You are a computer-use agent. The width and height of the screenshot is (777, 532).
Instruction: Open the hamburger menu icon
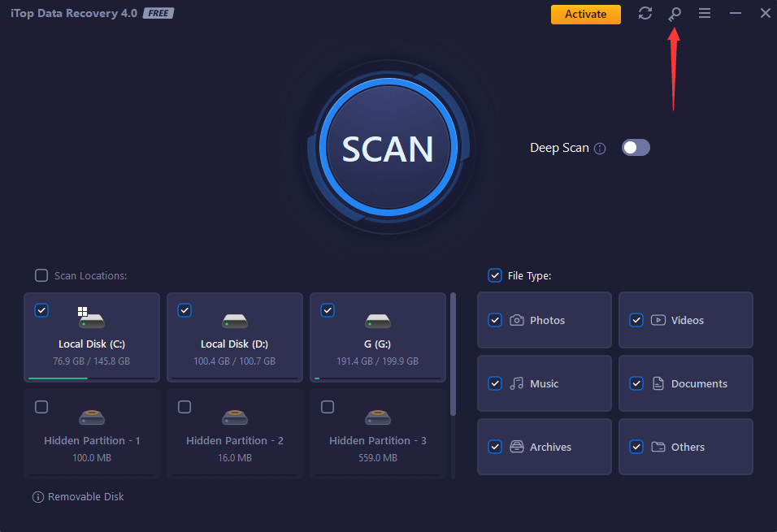704,13
